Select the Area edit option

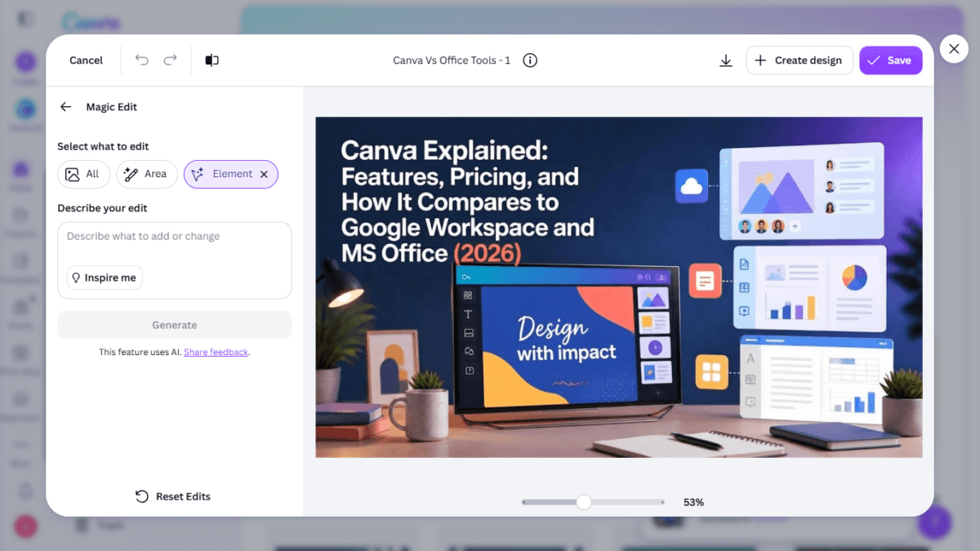(146, 174)
